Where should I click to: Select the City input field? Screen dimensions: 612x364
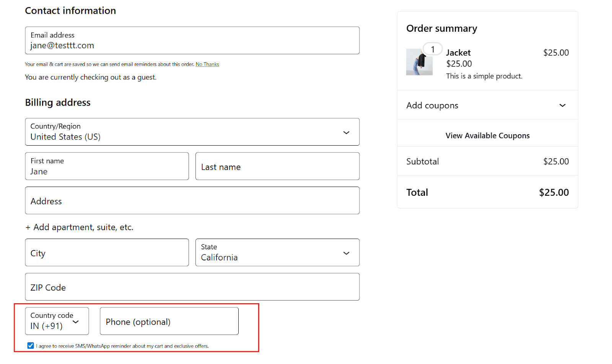(x=107, y=253)
